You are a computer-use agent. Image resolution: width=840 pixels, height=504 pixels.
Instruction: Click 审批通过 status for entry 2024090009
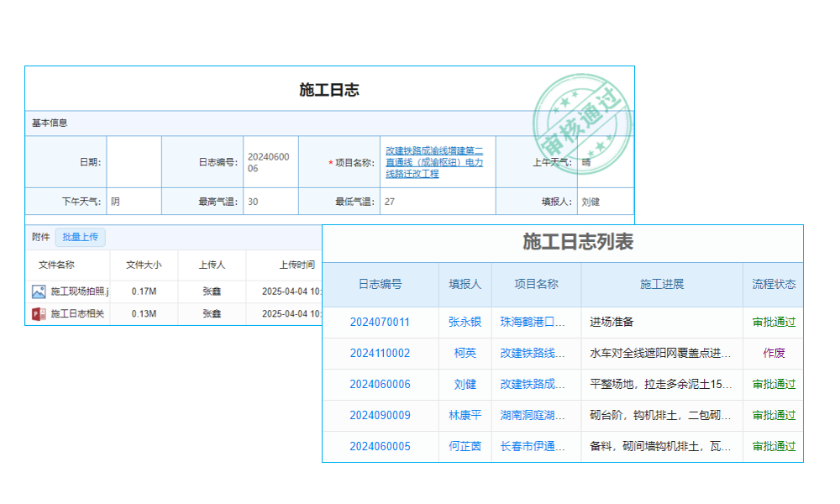(x=773, y=415)
